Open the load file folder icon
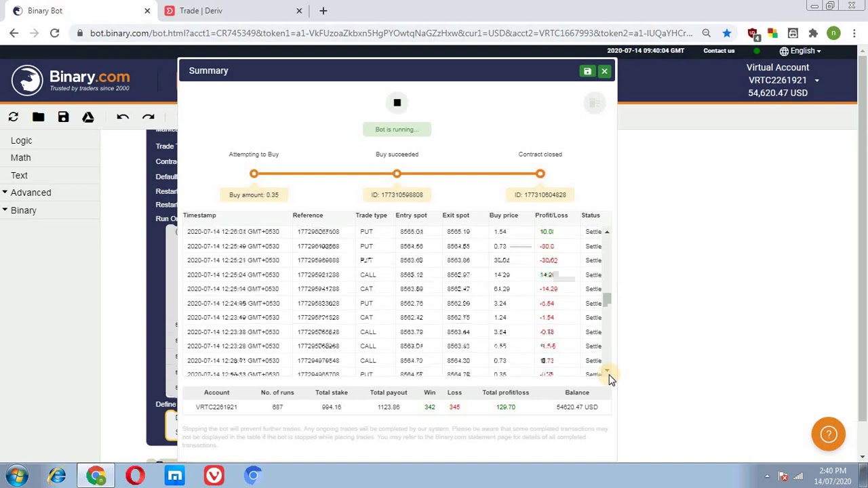This screenshot has width=868, height=488. coord(38,117)
